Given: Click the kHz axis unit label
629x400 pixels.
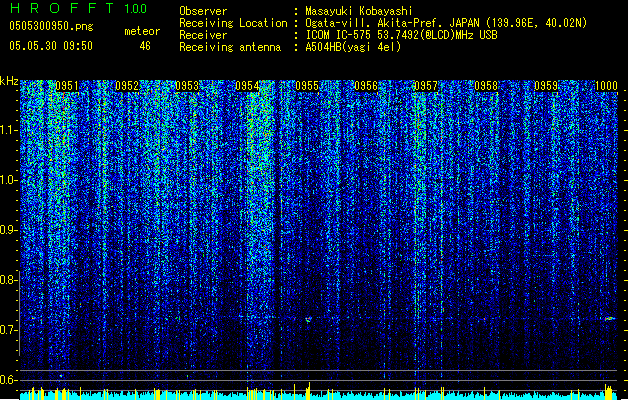Looking at the screenshot, I should [x=9, y=81].
